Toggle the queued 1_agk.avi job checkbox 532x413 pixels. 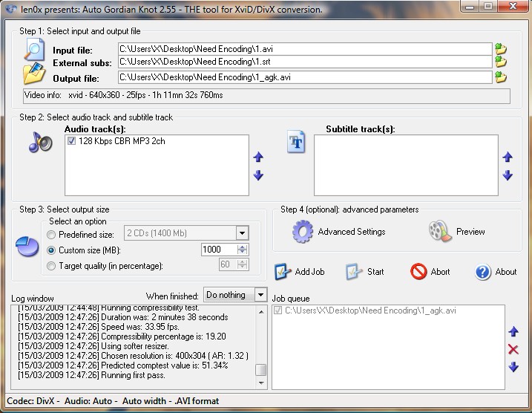(x=278, y=310)
